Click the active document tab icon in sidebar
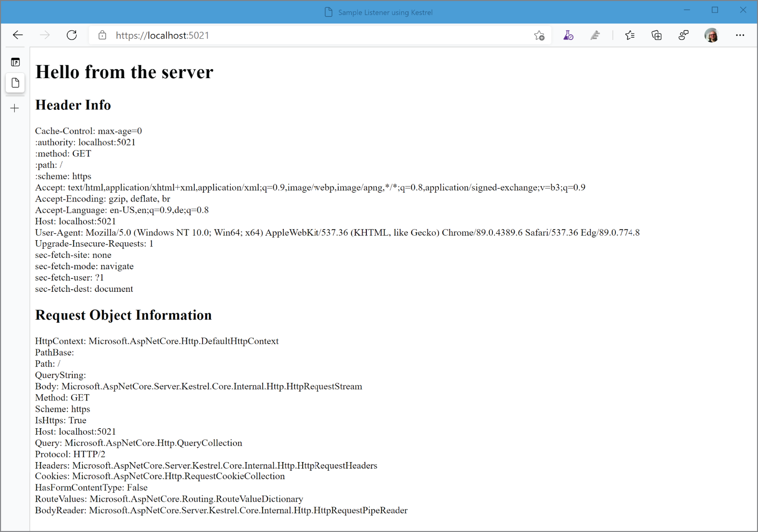758x532 pixels. coord(15,83)
